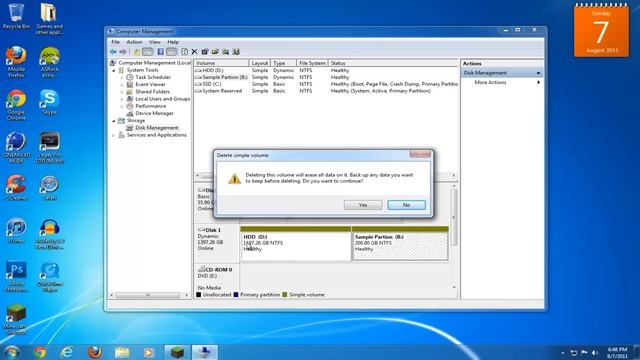Sort by the Volume column header
640x360 pixels.
(221, 63)
